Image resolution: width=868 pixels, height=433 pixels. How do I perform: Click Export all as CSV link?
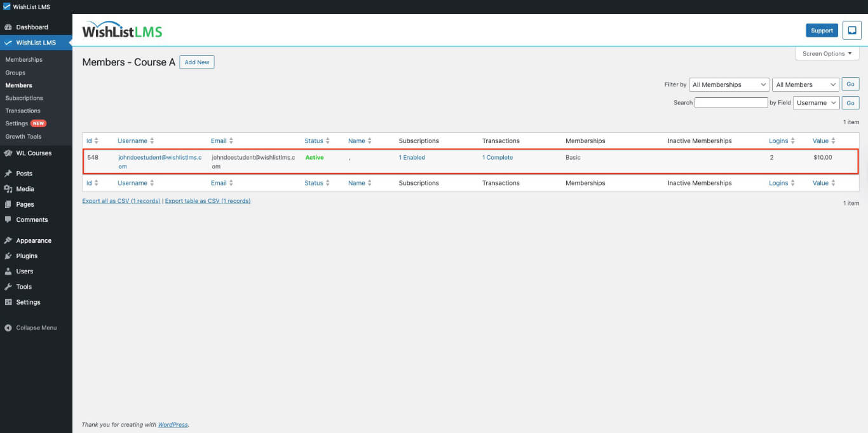pyautogui.click(x=121, y=201)
